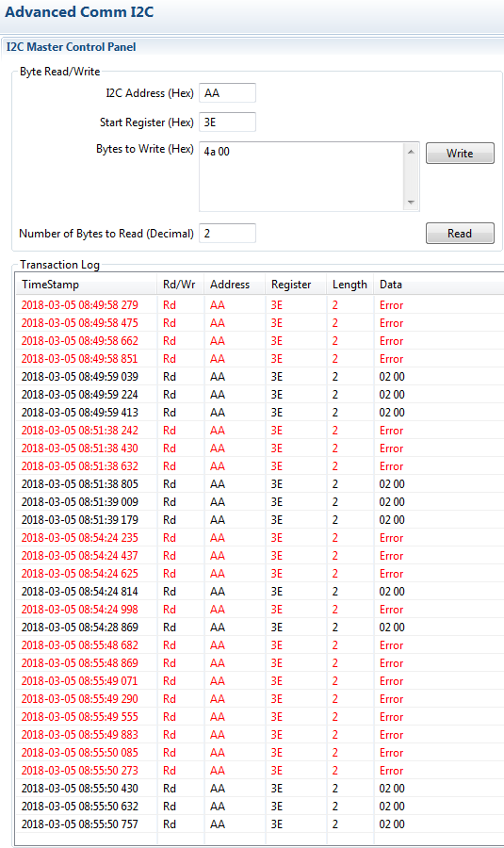Select the Start Register (Hex) field
The height and width of the screenshot is (848, 504).
(x=227, y=122)
